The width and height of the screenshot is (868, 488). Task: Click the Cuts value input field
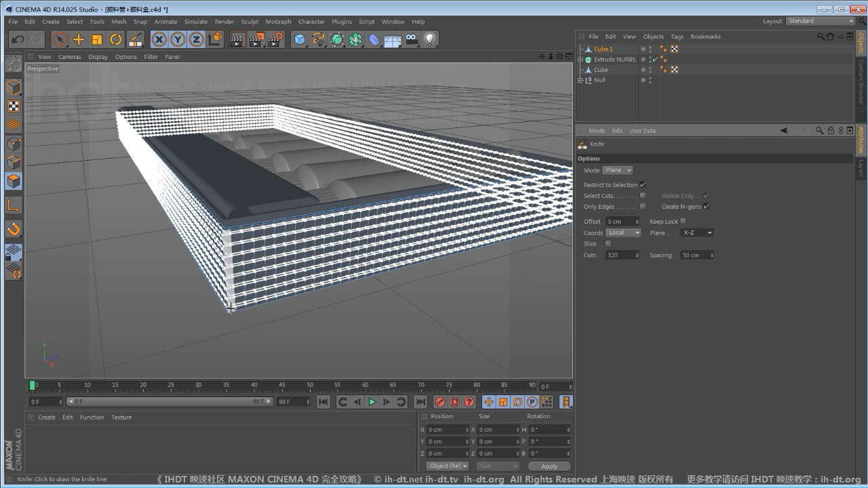tap(620, 256)
